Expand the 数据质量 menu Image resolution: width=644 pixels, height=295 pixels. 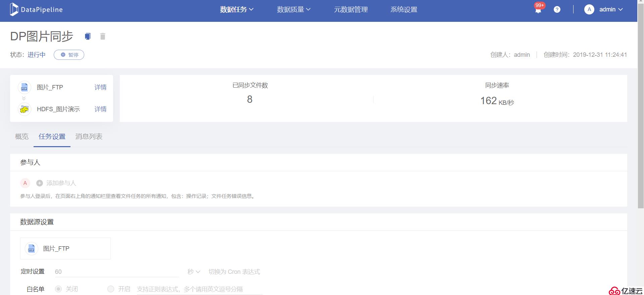tap(294, 9)
